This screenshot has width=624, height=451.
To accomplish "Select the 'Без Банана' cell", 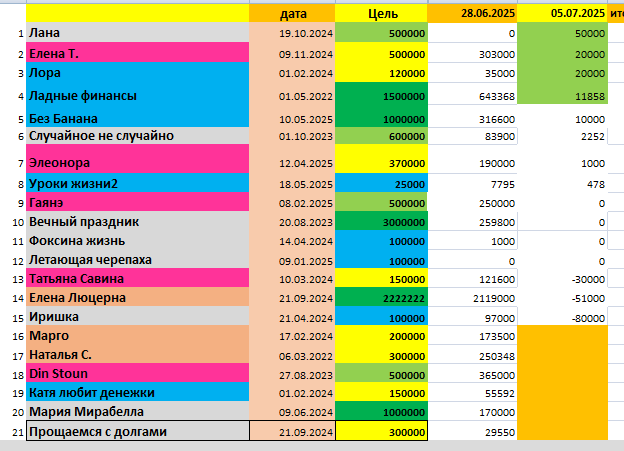I will 138,117.
